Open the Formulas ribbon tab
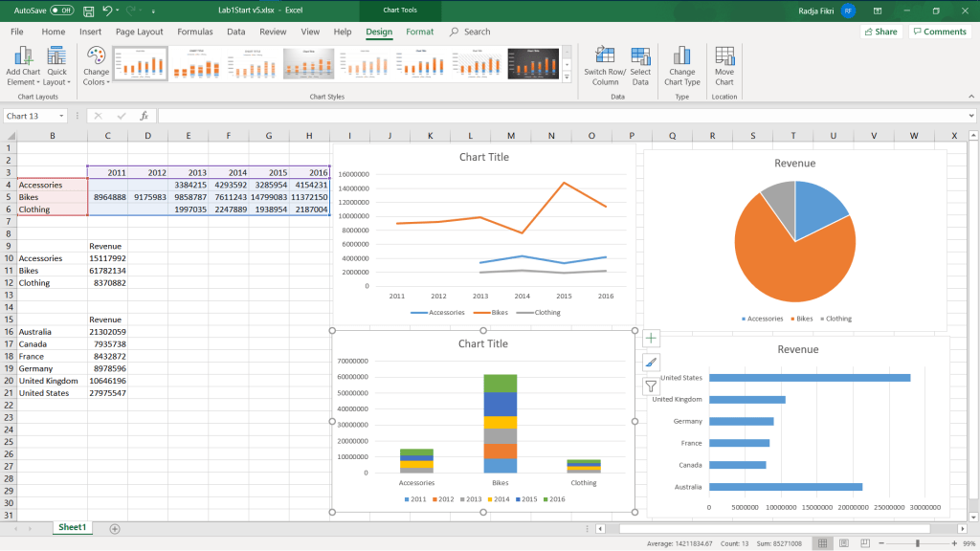Image resolution: width=980 pixels, height=551 pixels. (x=195, y=32)
